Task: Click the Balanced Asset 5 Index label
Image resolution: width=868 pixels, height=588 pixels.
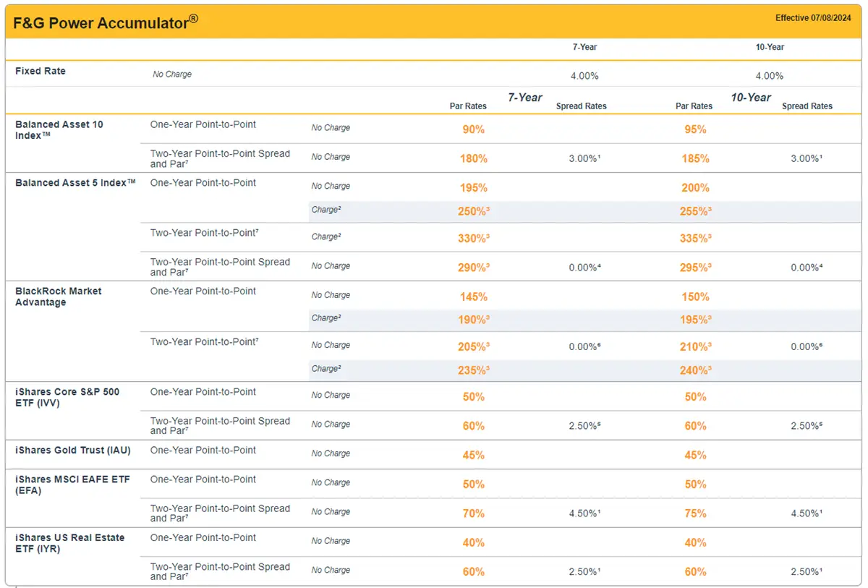Action: tap(75, 183)
